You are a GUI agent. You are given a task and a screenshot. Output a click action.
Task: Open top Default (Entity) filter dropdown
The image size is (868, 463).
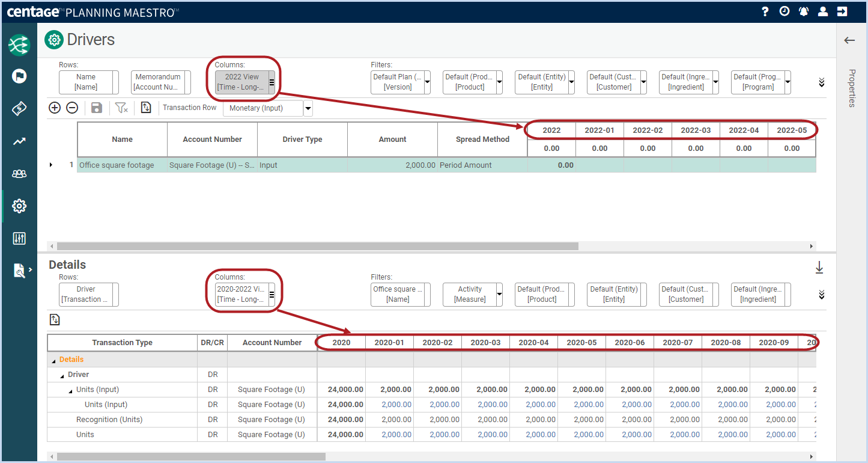coord(571,82)
